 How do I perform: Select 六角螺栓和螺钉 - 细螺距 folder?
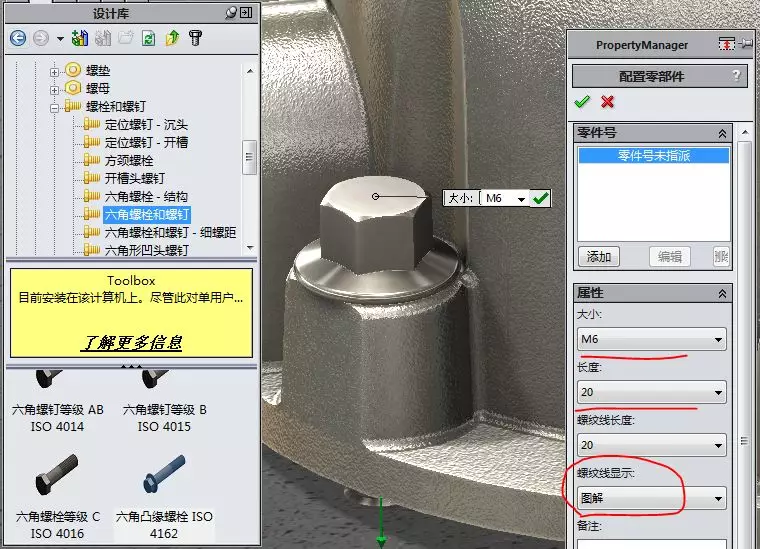pyautogui.click(x=170, y=232)
